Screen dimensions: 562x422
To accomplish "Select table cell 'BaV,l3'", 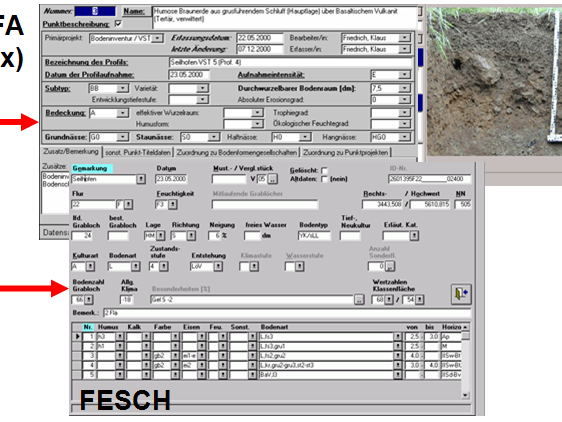I will pos(326,375).
